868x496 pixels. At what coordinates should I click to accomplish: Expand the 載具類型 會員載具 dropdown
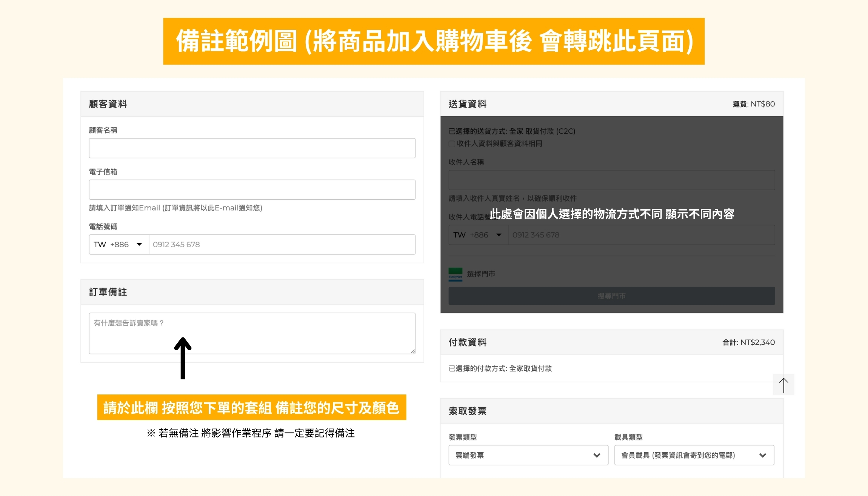click(x=694, y=455)
